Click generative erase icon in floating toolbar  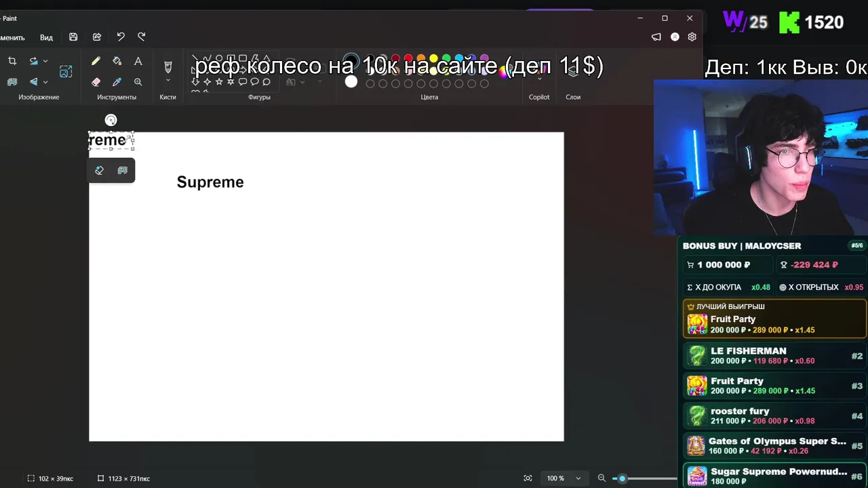click(x=100, y=170)
